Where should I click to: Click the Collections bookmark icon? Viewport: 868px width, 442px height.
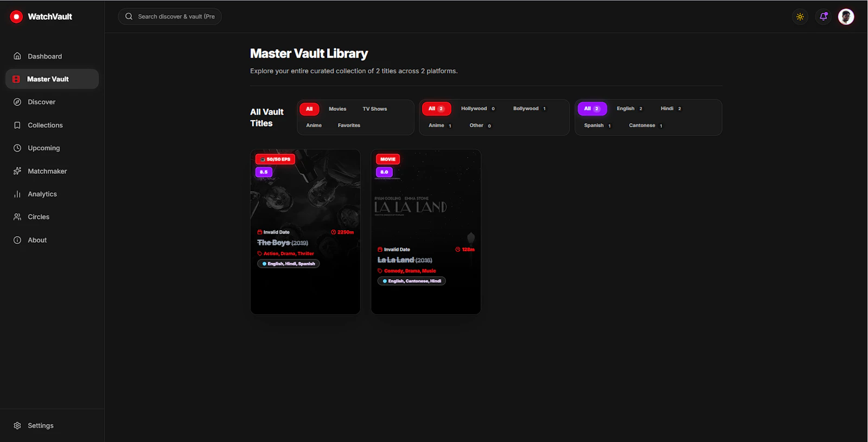point(17,125)
